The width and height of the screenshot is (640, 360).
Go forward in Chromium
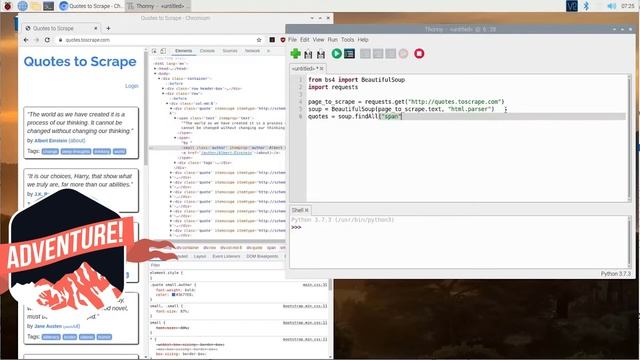pyautogui.click(x=37, y=40)
